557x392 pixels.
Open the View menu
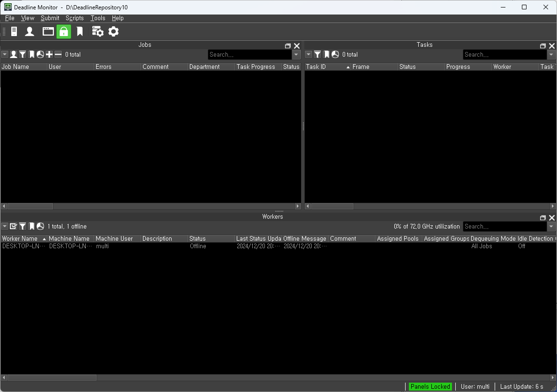tap(28, 18)
